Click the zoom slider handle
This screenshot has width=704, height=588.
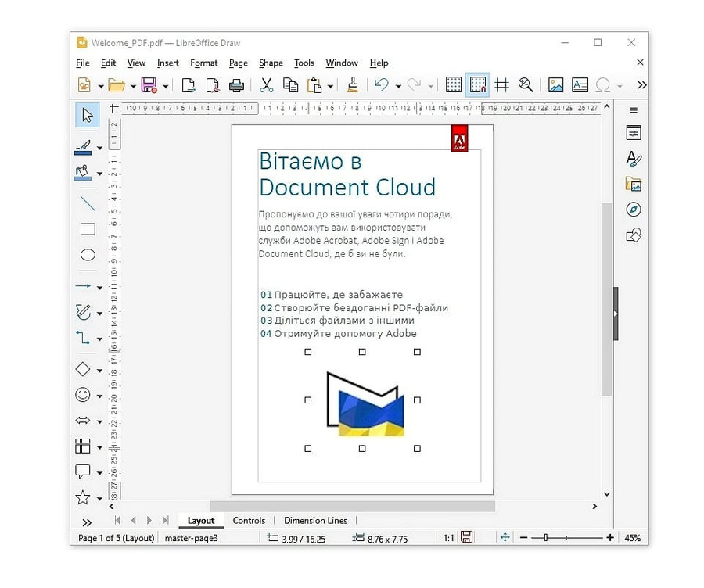point(545,538)
